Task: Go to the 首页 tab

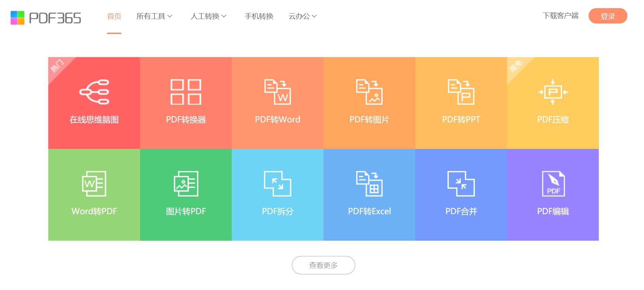Action: (x=114, y=16)
